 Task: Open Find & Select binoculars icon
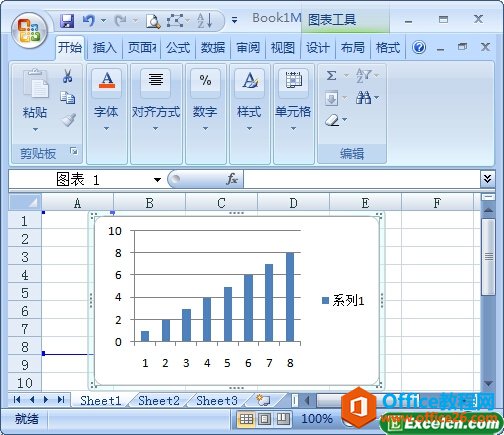coord(363,98)
